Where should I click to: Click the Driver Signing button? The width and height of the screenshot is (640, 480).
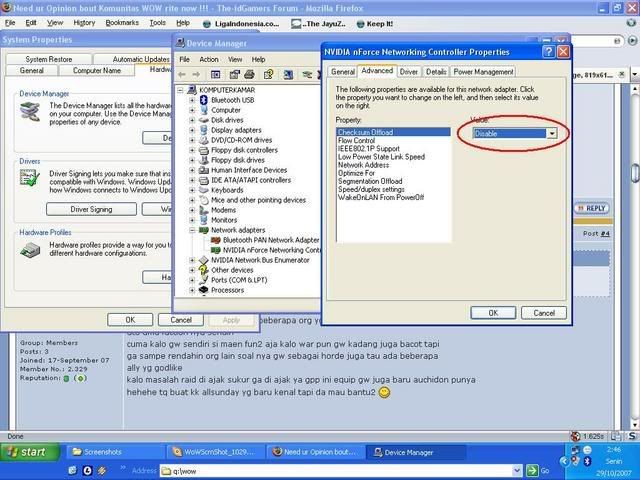click(91, 209)
